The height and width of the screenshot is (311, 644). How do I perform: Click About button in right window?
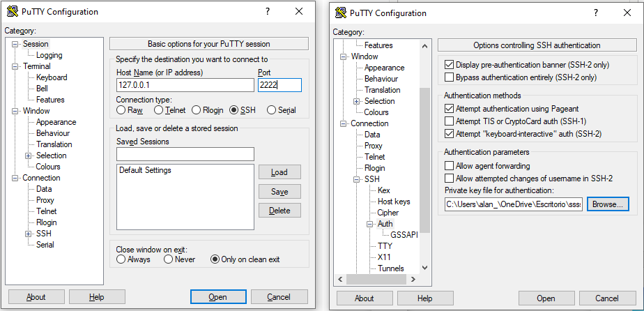click(365, 298)
